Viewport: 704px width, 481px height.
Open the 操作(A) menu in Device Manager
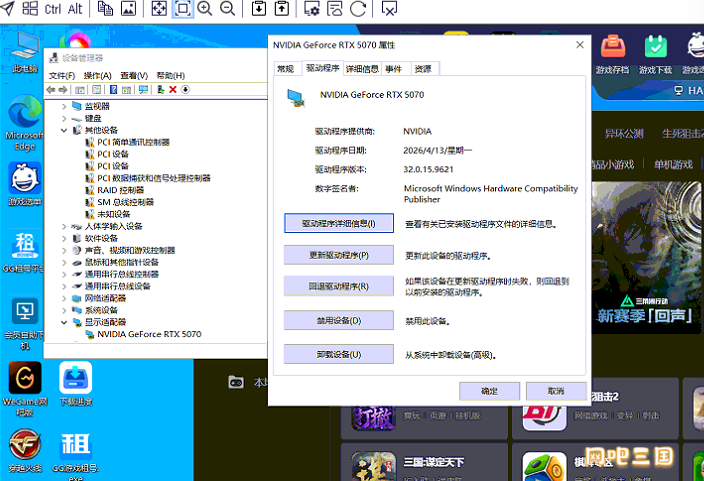tap(97, 75)
